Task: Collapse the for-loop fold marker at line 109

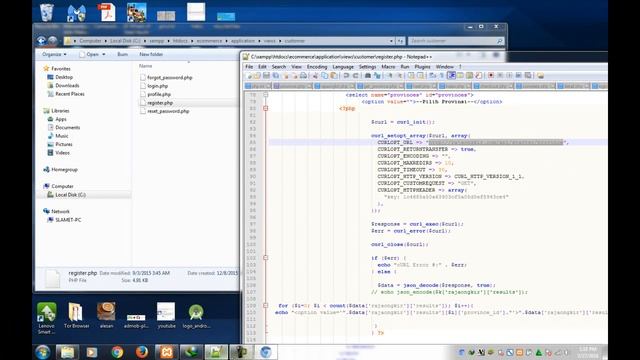Action: click(x=265, y=306)
